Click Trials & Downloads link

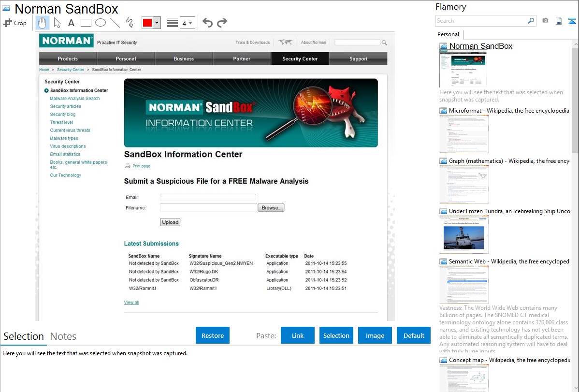coord(253,43)
